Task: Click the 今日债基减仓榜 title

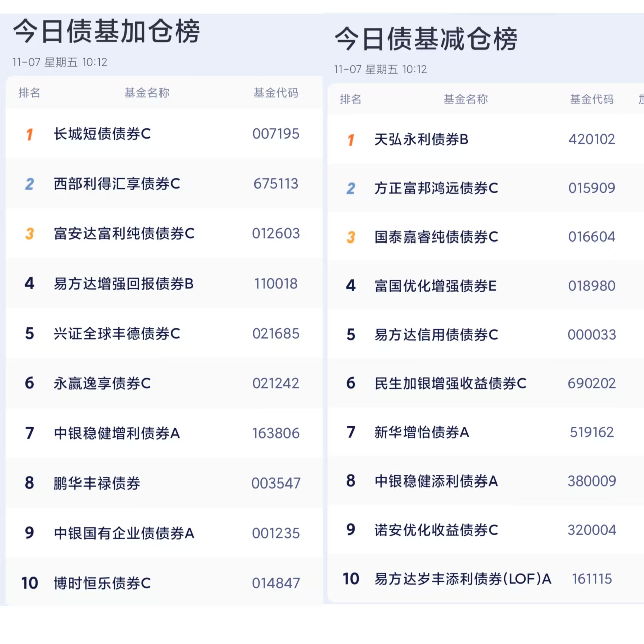Action: (x=426, y=39)
